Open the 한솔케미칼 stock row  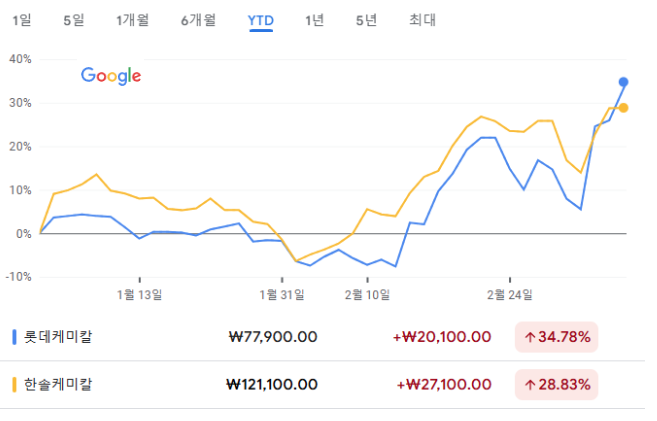pos(322,385)
